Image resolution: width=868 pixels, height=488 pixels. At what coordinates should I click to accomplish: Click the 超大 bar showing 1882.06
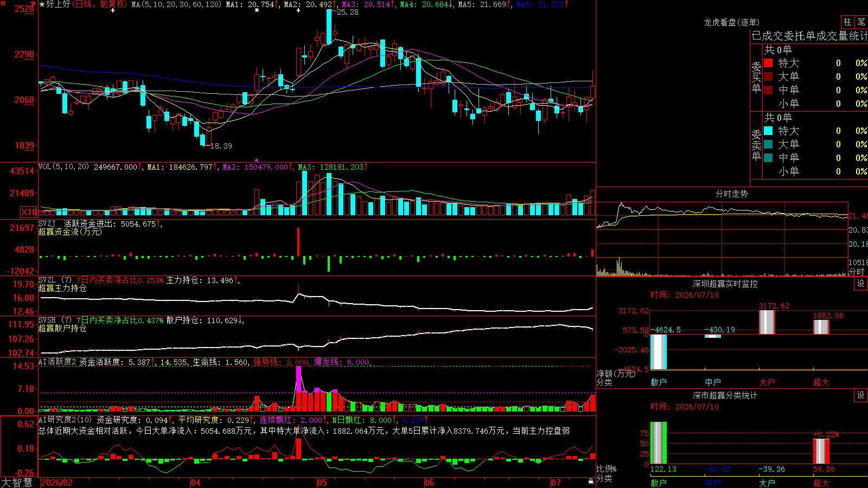pyautogui.click(x=821, y=327)
